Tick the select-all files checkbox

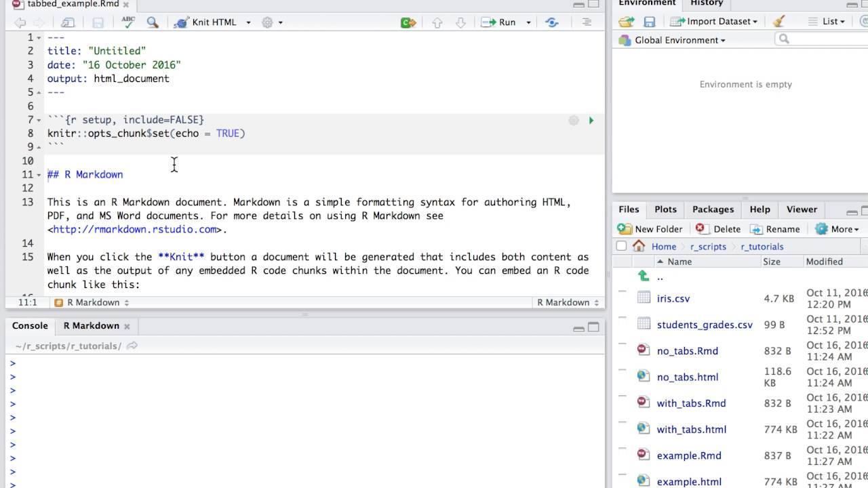pos(621,247)
